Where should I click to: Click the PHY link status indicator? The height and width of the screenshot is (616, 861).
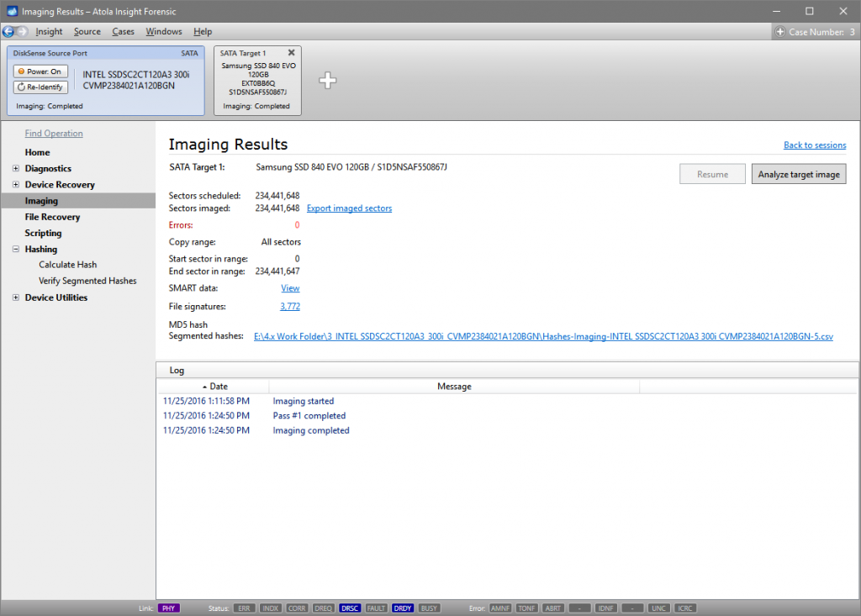coord(168,608)
